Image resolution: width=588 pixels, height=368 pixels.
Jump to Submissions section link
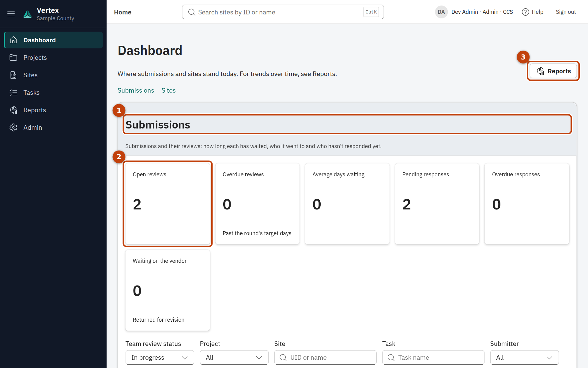click(136, 90)
